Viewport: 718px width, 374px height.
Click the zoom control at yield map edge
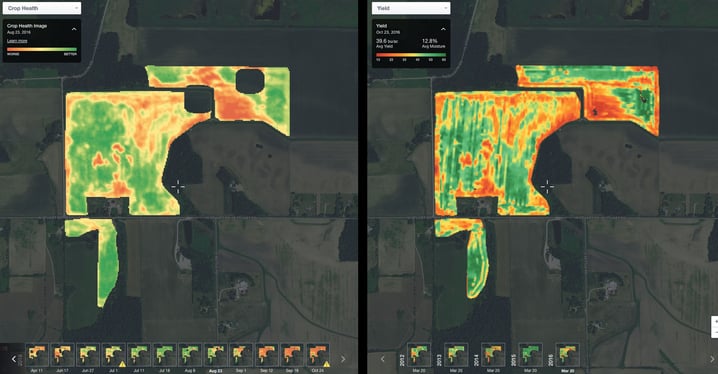tap(714, 326)
